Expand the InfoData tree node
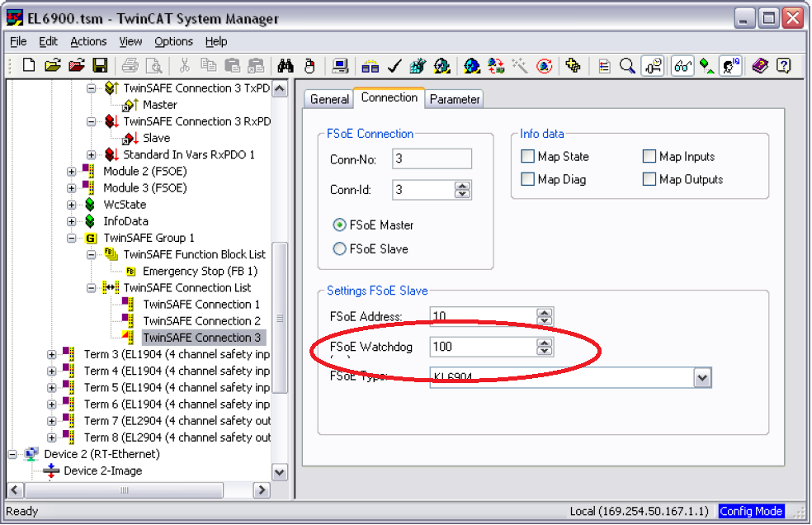The height and width of the screenshot is (525, 812). [72, 221]
